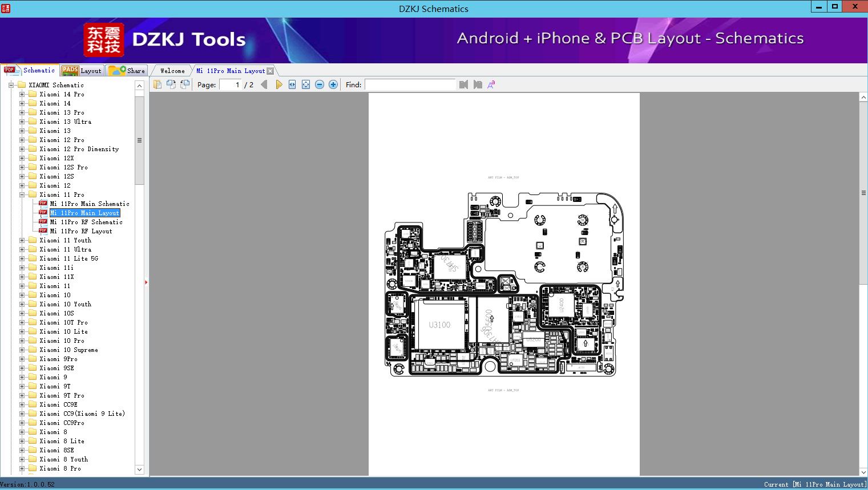Open the Mi 11Pro RF Layout PDF

81,231
